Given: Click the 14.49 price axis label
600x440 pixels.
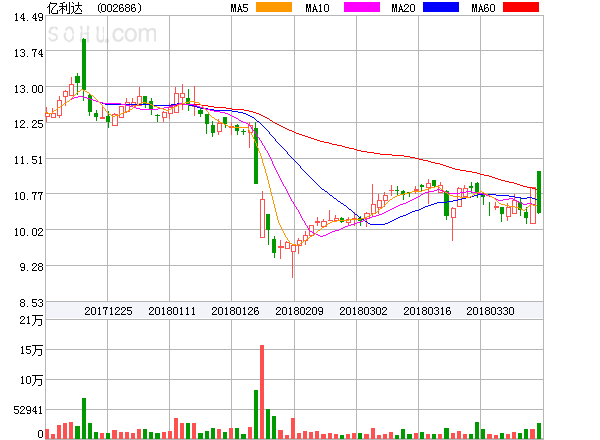Looking at the screenshot, I should [29, 17].
